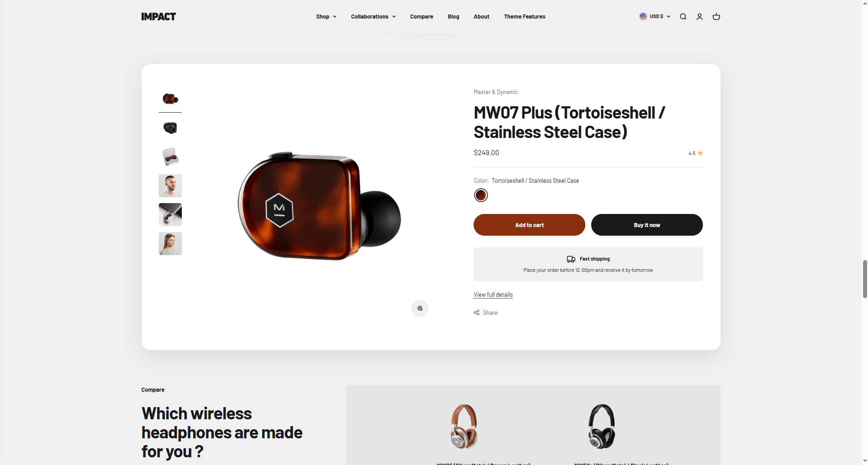This screenshot has width=868, height=465.
Task: Expand the Shop dropdown menu
Action: [x=326, y=17]
